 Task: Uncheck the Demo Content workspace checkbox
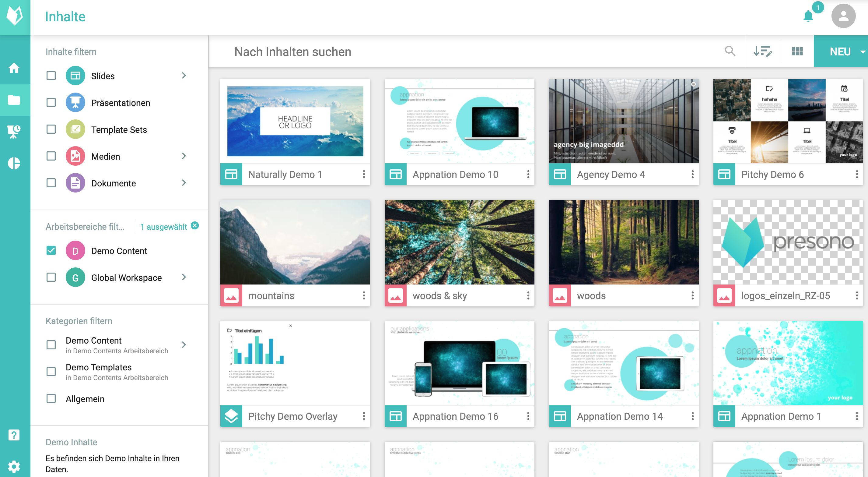(x=51, y=250)
